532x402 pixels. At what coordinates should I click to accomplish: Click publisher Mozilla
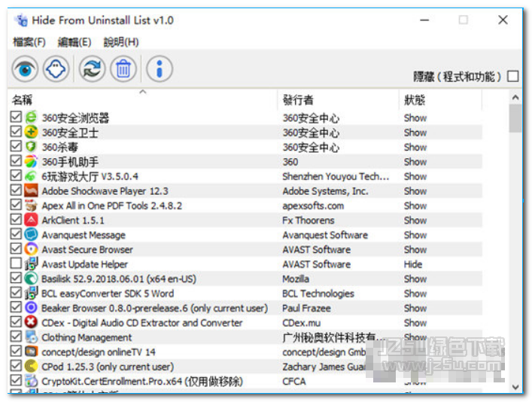pyautogui.click(x=296, y=279)
